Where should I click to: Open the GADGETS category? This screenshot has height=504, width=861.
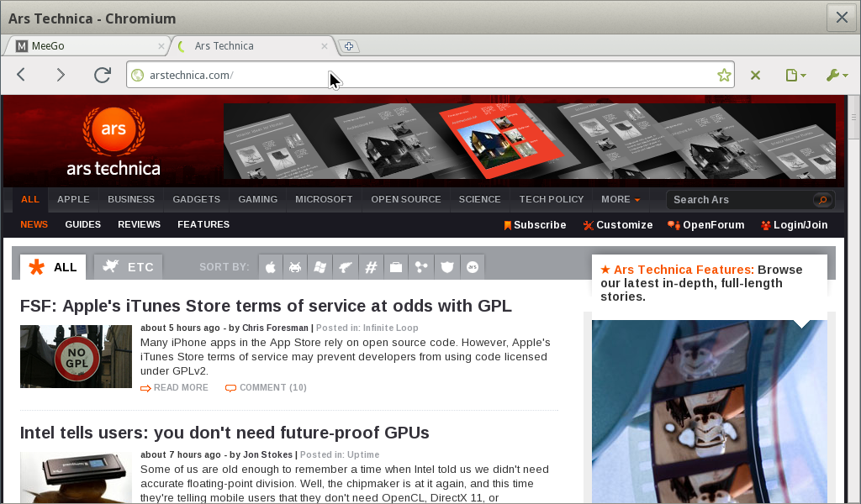197,200
